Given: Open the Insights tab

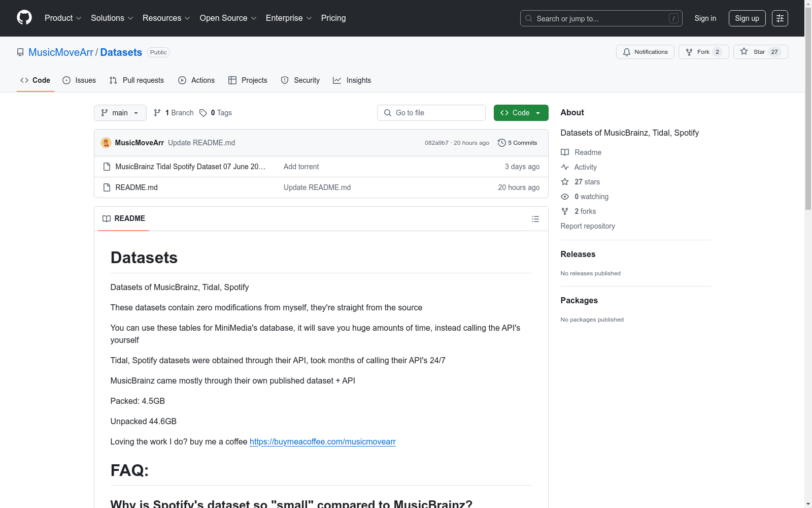Looking at the screenshot, I should (352, 80).
